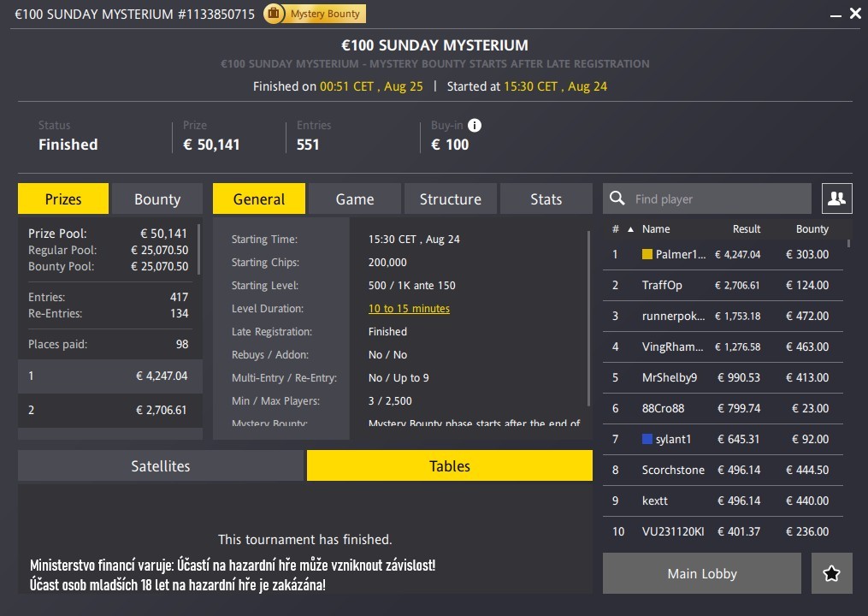
Task: Toggle the rank column sort arrow
Action: (630, 228)
